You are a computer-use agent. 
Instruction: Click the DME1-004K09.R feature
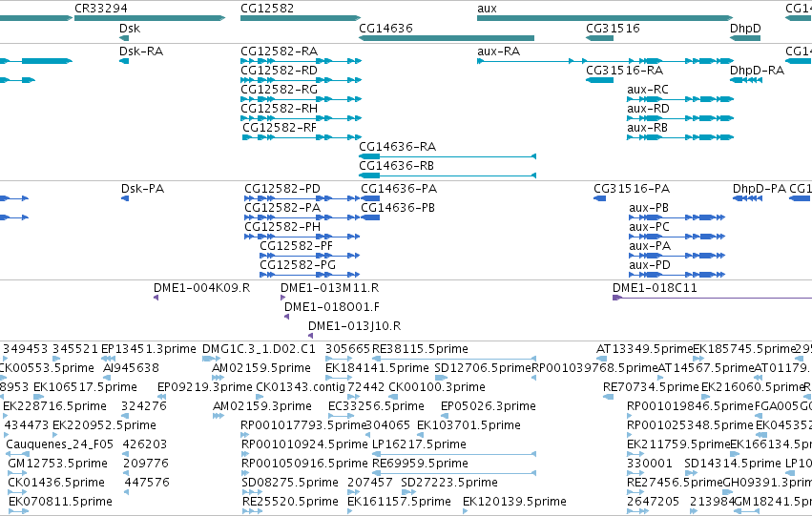pyautogui.click(x=202, y=288)
